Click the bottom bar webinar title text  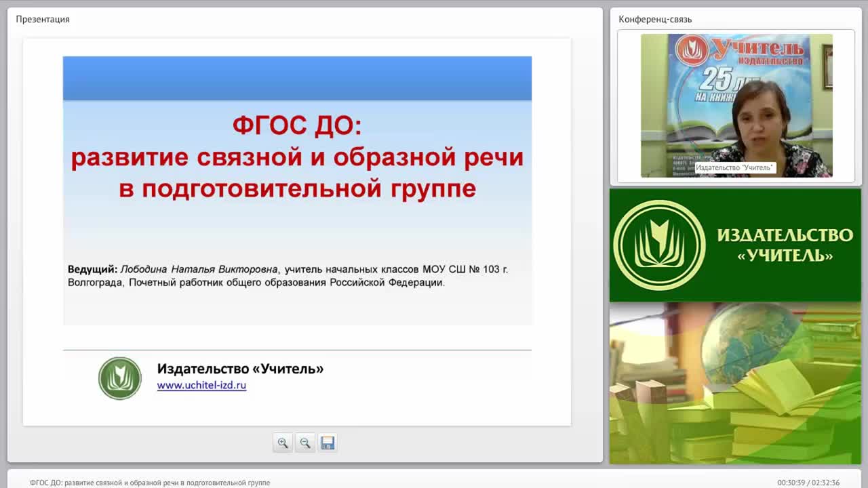(150, 483)
